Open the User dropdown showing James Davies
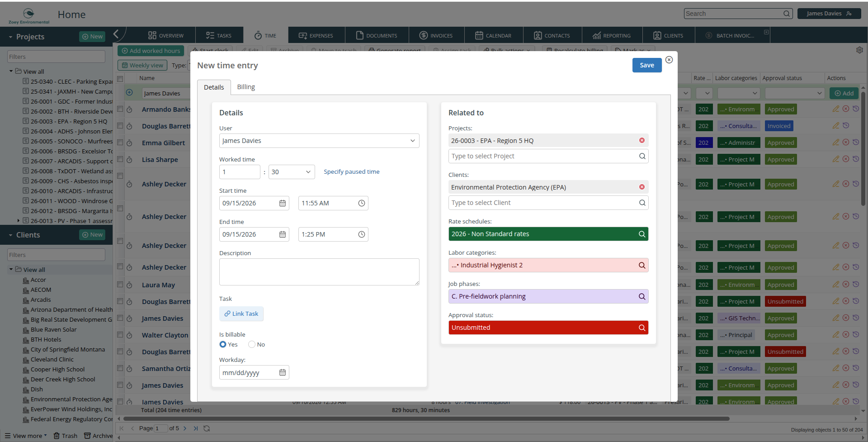 pos(319,141)
